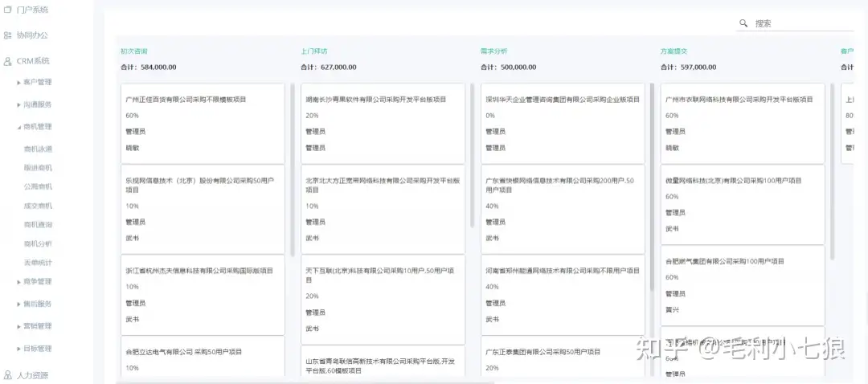Click the 人力资源 icon in sidebar

click(x=8, y=375)
